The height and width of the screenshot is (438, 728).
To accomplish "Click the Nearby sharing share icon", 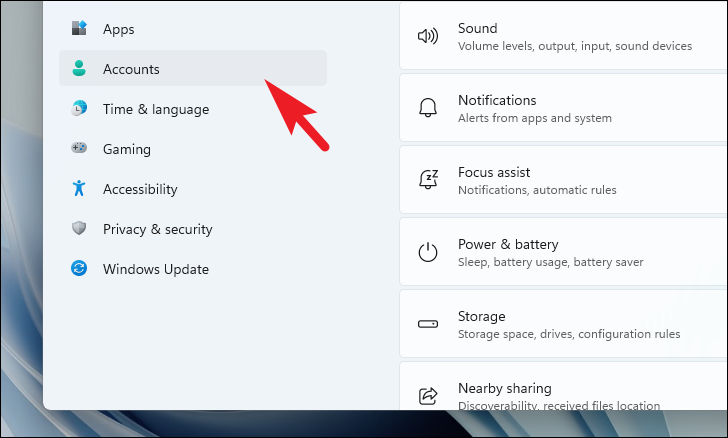I will (428, 396).
